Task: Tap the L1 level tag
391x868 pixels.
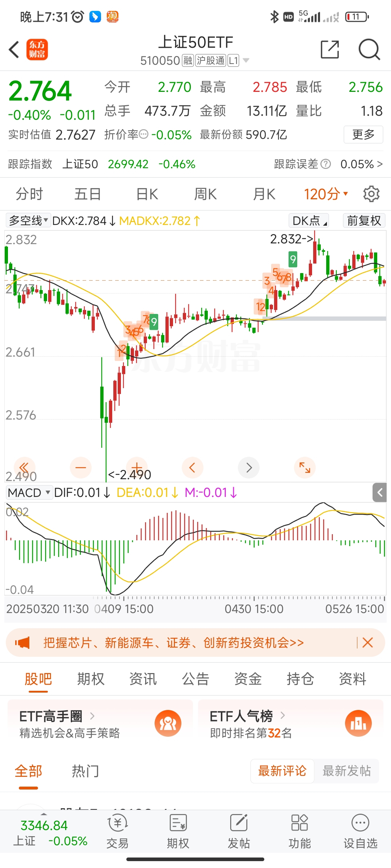Action: coord(234,60)
